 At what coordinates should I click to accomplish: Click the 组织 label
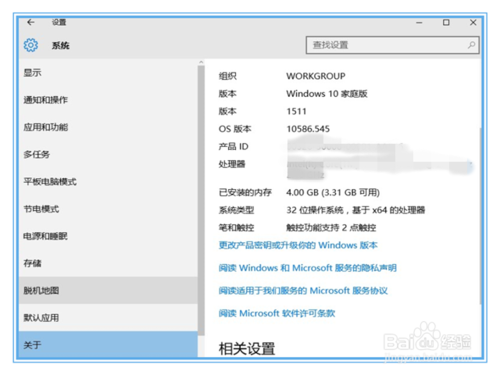pos(227,76)
